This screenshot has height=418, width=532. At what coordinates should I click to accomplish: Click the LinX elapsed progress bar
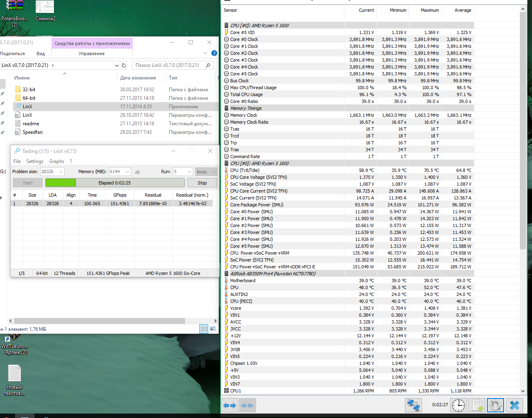115,183
